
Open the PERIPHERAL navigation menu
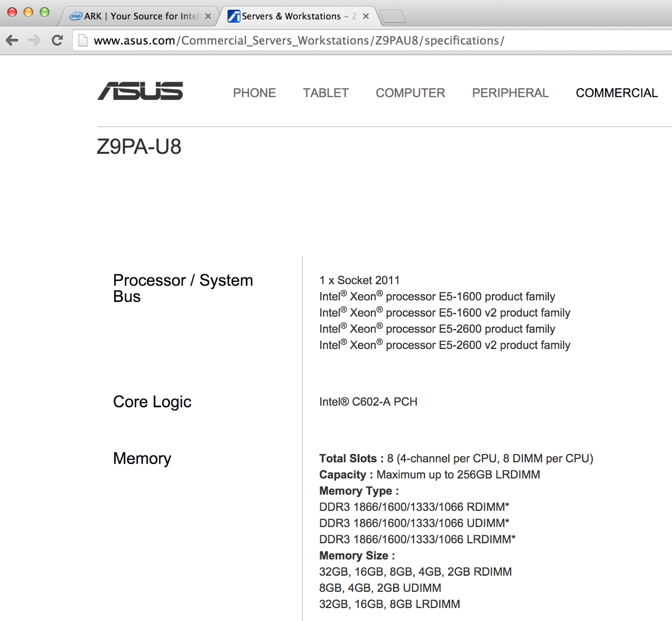tap(510, 93)
